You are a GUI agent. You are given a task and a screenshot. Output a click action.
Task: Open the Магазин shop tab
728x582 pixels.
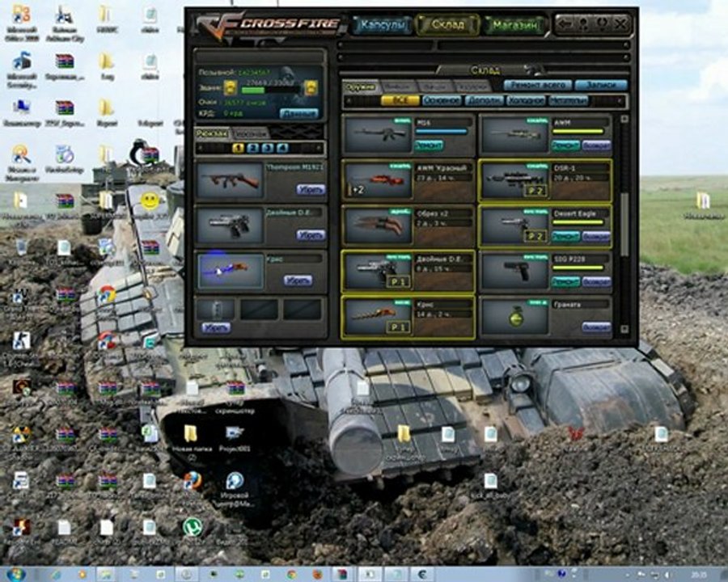coord(514,24)
